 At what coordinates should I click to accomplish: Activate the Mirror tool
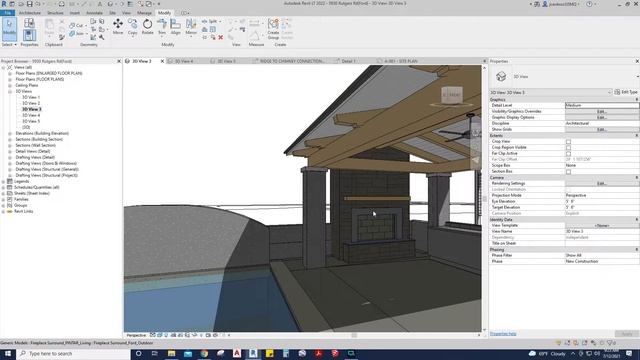(x=191, y=26)
